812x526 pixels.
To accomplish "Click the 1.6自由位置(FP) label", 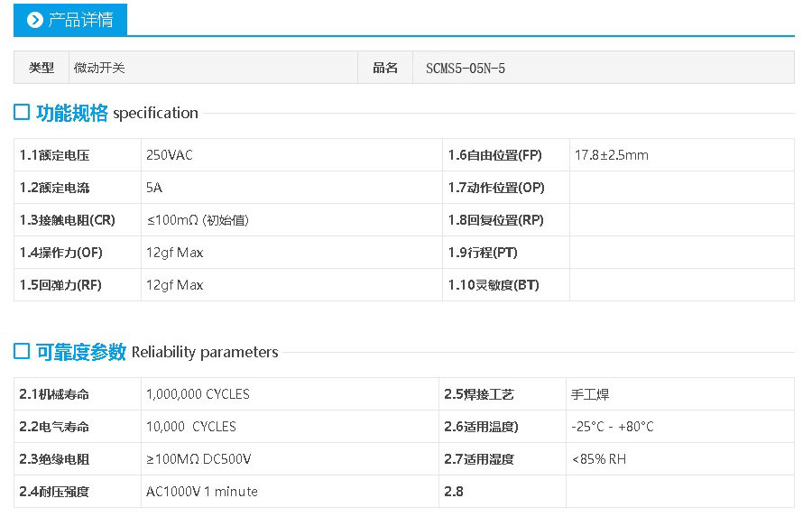I will click(x=494, y=155).
